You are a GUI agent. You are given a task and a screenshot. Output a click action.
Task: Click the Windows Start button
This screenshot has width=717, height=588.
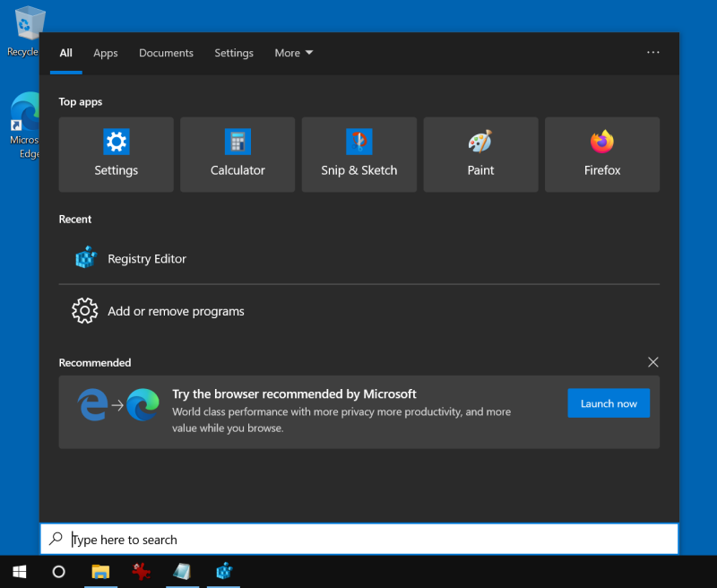pos(19,571)
